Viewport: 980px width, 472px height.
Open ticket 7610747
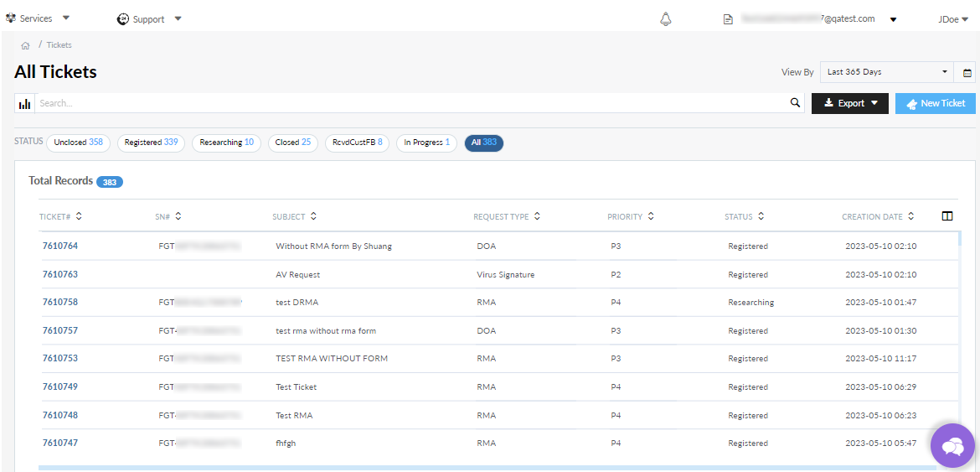[60, 443]
